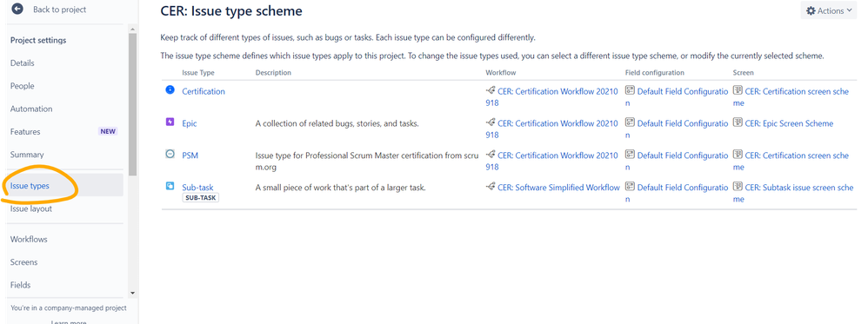Viewport: 868px width, 324px height.
Task: Open Certification row's Certification Workflow link
Action: (x=552, y=97)
